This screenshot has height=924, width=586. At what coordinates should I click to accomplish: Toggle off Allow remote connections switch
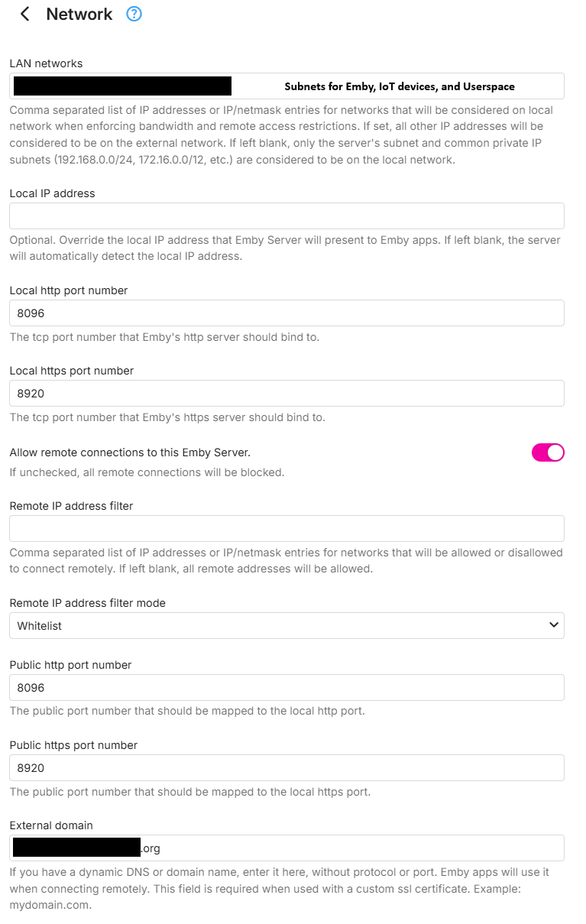tap(548, 452)
